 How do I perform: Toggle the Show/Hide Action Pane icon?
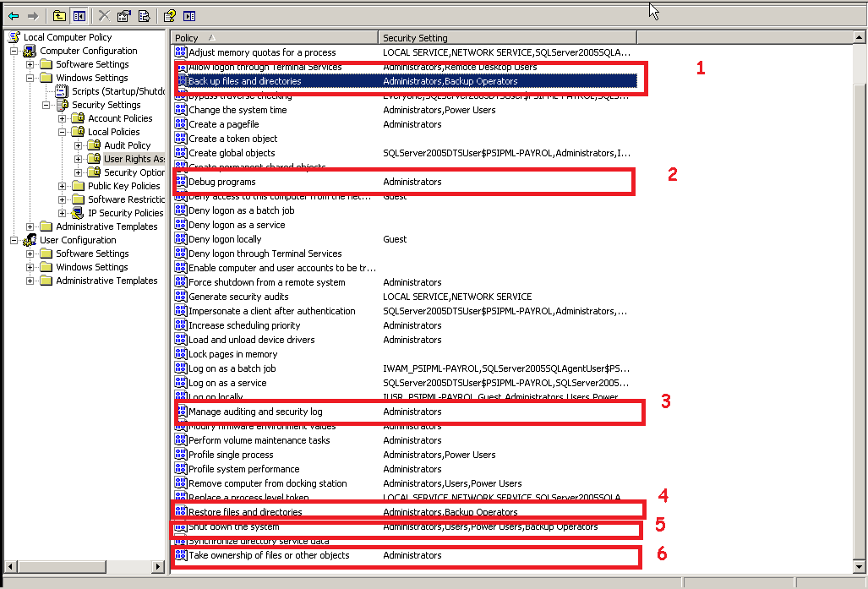189,16
